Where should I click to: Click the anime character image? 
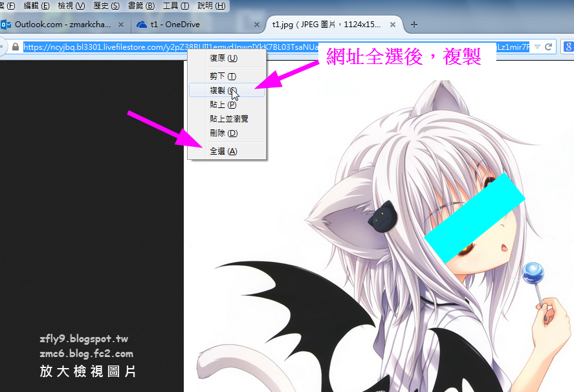[x=379, y=226]
